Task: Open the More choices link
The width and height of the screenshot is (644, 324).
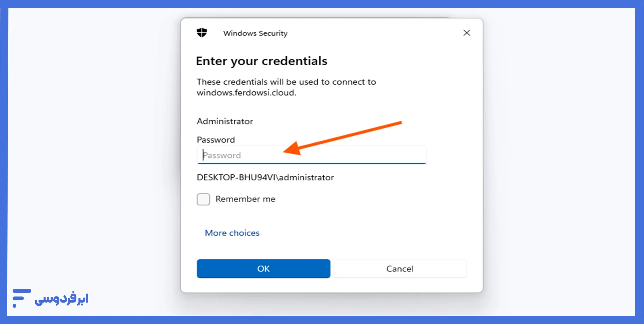Action: [x=232, y=233]
